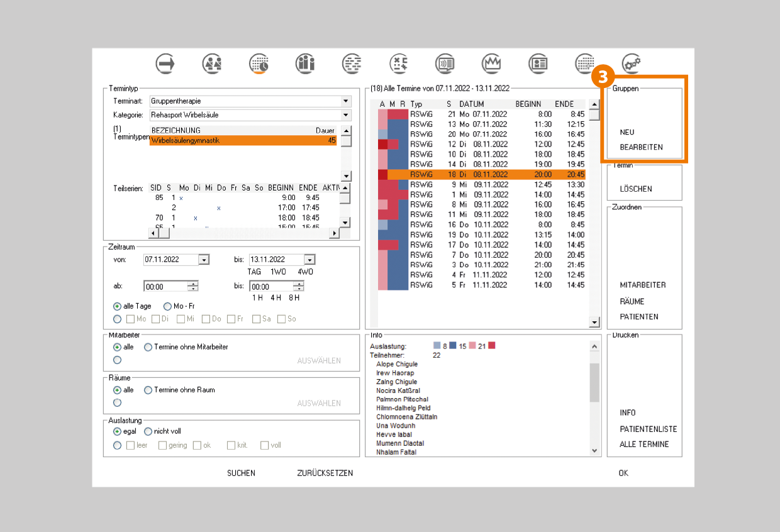The image size is (780, 532).
Task: Click the 'ab' time input field
Action: pyautogui.click(x=165, y=287)
